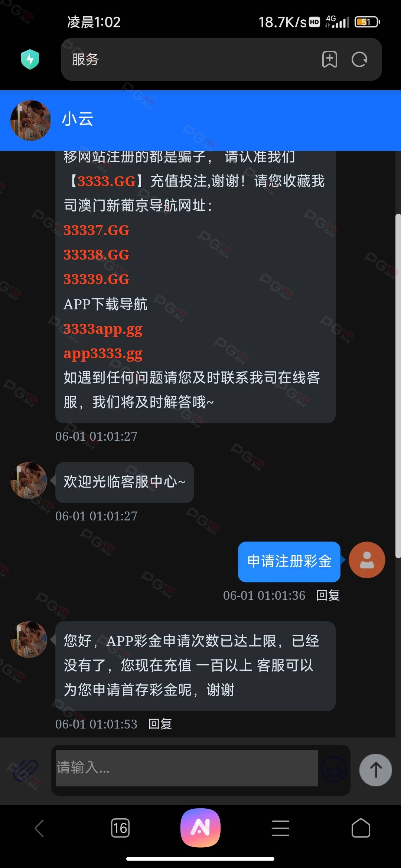
Task: Reload the page with refresh icon
Action: pyautogui.click(x=359, y=59)
